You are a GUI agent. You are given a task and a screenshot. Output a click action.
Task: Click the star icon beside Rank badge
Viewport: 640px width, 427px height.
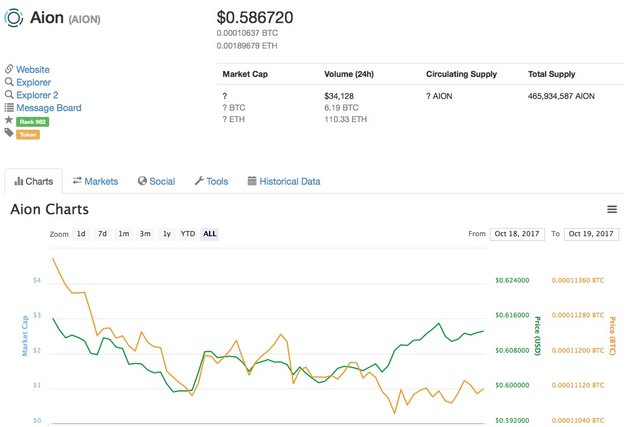[x=9, y=120]
